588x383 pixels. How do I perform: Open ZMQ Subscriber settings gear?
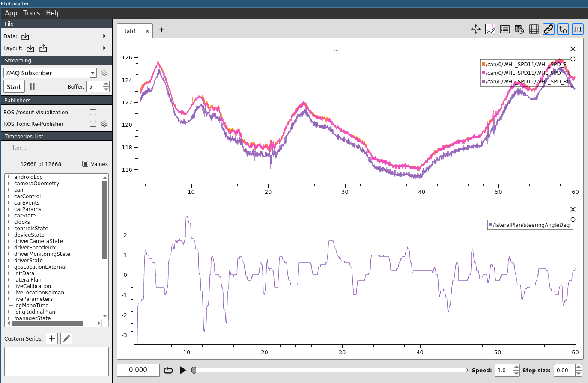tap(104, 73)
